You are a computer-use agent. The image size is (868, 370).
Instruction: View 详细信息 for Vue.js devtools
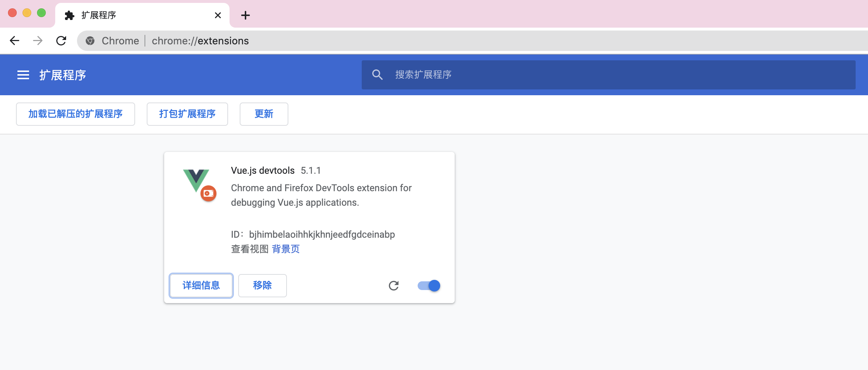click(x=201, y=286)
